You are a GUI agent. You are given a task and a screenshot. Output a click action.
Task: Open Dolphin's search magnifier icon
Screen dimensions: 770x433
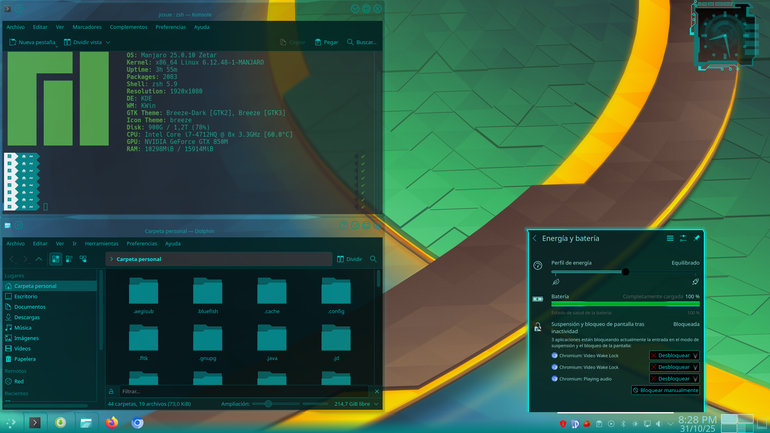[373, 259]
